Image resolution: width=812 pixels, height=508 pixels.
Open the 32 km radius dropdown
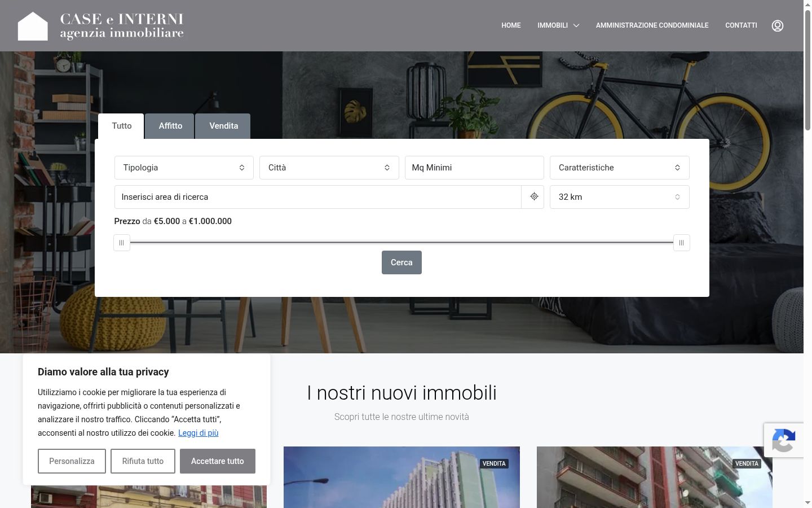620,197
